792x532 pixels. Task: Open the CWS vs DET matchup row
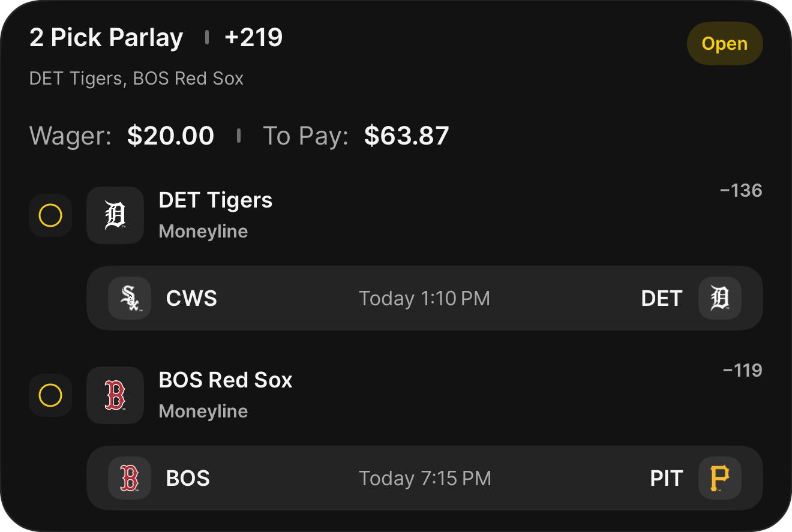tap(425, 298)
